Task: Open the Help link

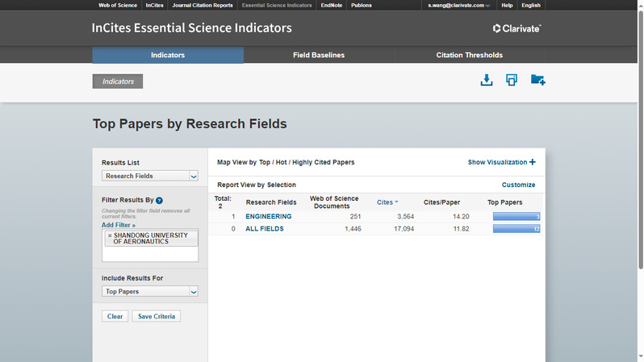Action: [x=507, y=6]
